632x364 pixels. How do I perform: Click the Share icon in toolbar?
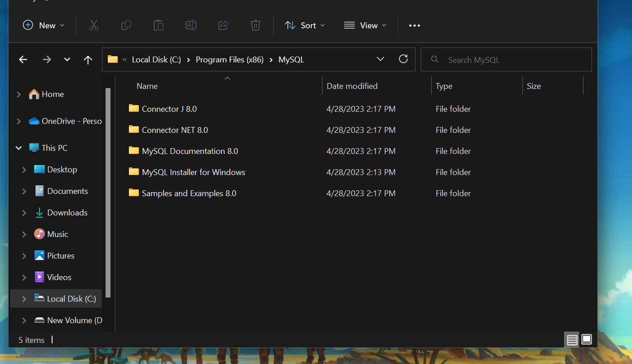[223, 25]
